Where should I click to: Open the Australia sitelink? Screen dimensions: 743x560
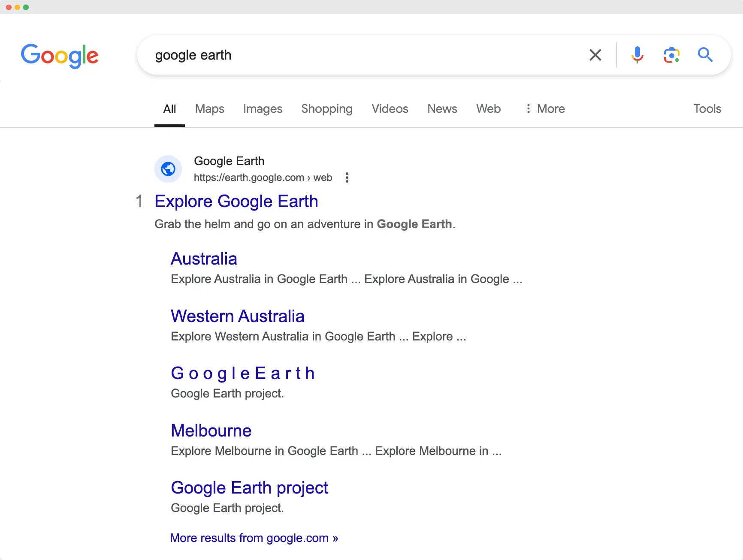[x=204, y=259]
